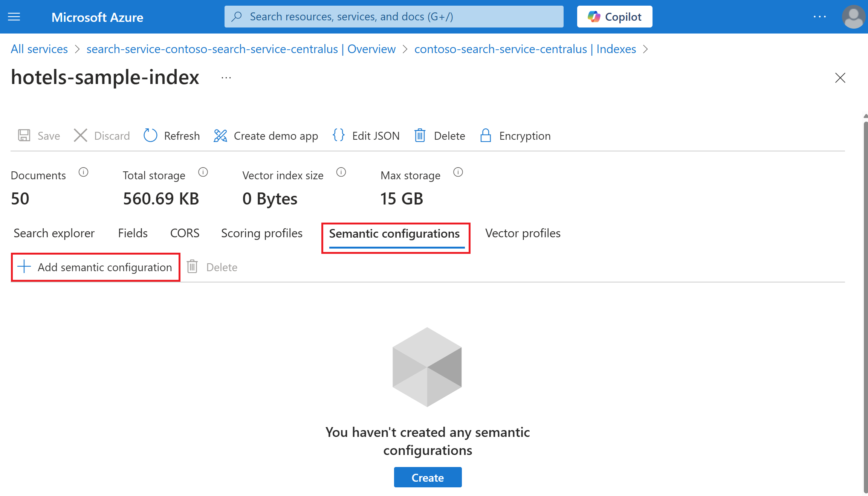Switch to the Scoring profiles tab

pos(261,234)
